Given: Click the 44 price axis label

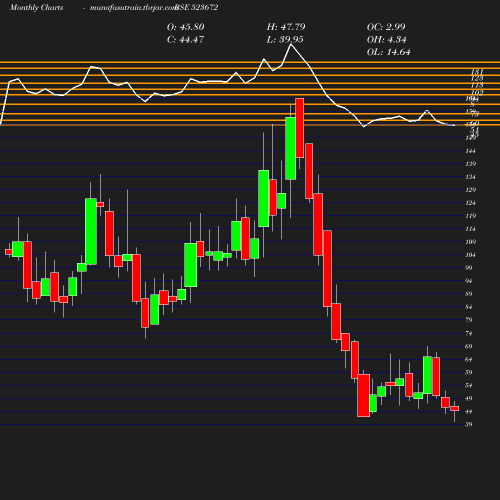Looking at the screenshot, I should click(x=469, y=412).
